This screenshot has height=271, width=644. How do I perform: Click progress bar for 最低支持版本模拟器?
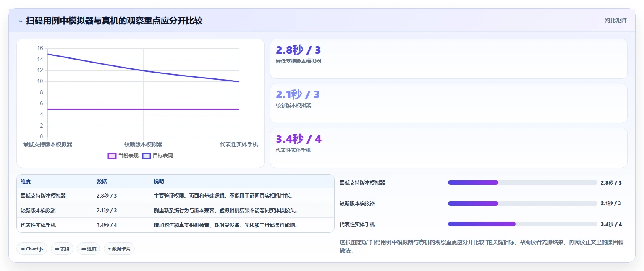tap(522, 182)
